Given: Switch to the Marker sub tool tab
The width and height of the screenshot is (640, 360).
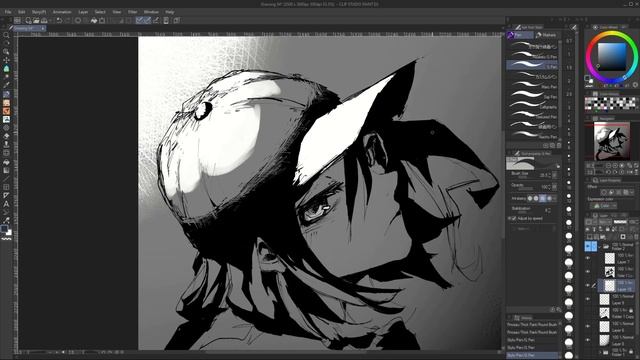Looking at the screenshot, I should tap(546, 35).
